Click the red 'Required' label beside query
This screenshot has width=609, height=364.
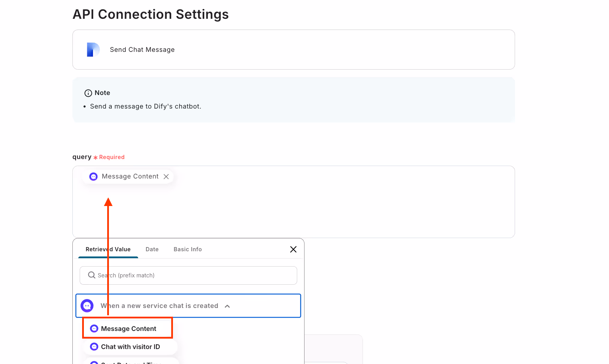pos(112,157)
